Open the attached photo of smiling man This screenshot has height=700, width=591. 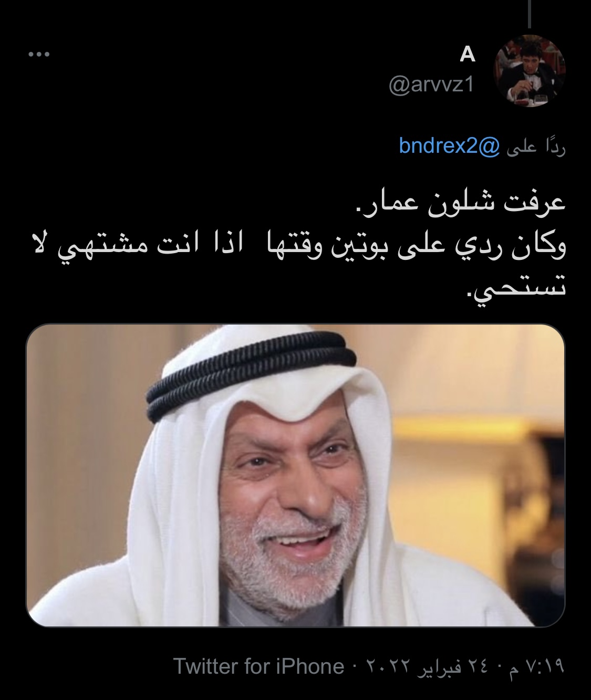295,476
